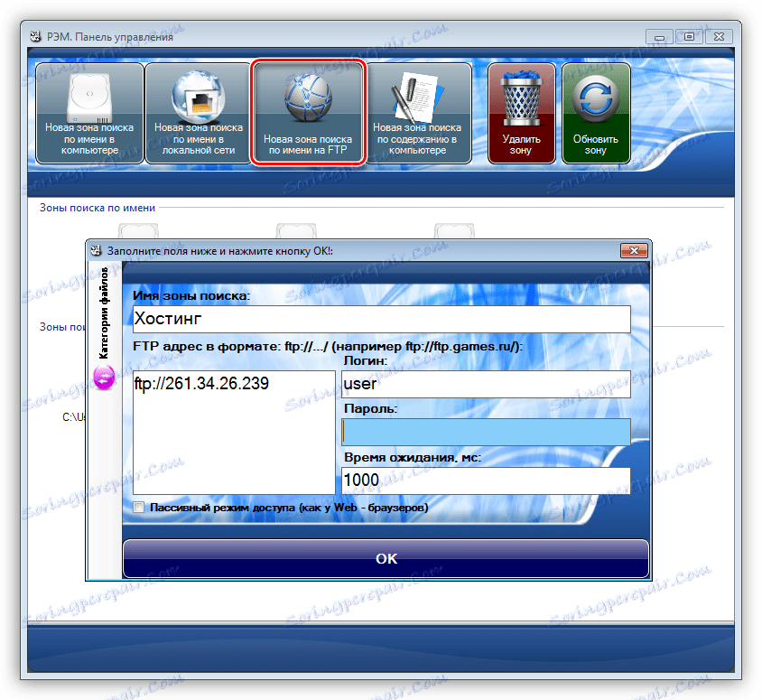
Task: Click the timeout field showing 1000
Action: tap(486, 481)
